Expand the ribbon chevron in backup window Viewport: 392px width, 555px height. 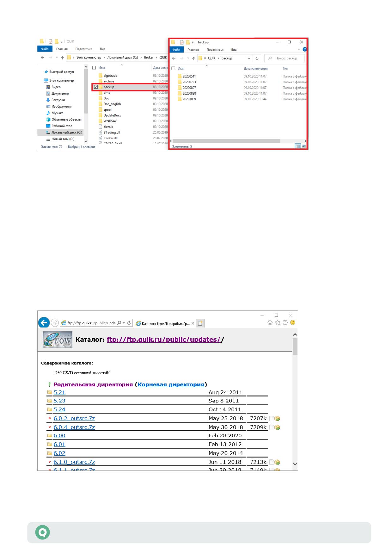[x=299, y=49]
